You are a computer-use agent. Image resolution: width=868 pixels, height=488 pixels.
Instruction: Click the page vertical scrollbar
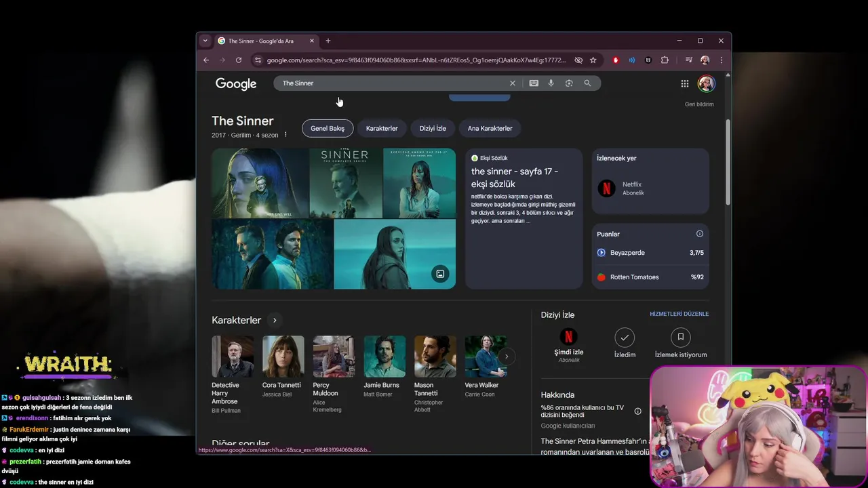[x=728, y=163]
